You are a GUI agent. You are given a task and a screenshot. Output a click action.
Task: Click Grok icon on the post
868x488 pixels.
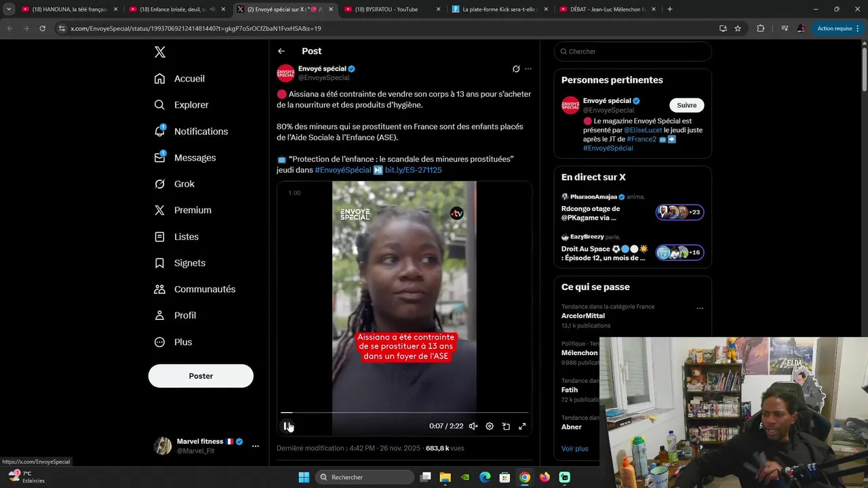click(516, 69)
